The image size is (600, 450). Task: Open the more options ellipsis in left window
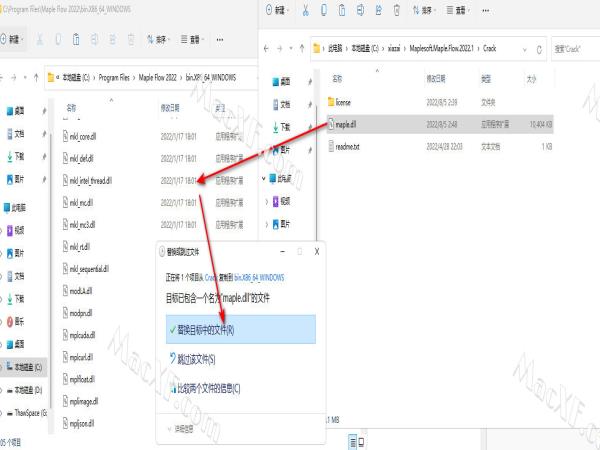pos(220,39)
